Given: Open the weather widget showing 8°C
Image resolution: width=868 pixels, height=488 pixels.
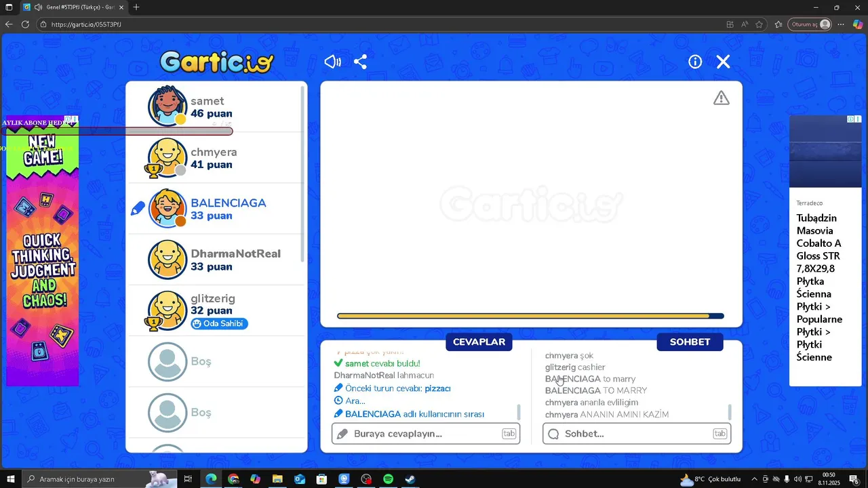Looking at the screenshot, I should [710, 479].
